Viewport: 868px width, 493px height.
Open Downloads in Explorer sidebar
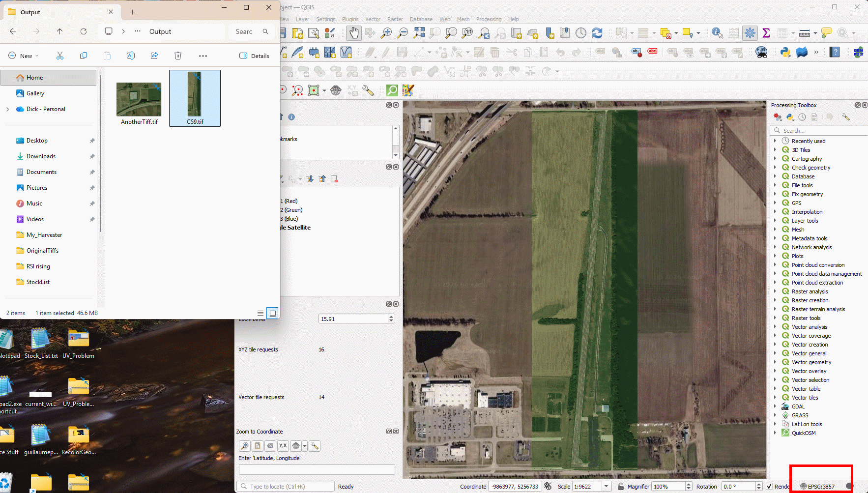point(41,156)
